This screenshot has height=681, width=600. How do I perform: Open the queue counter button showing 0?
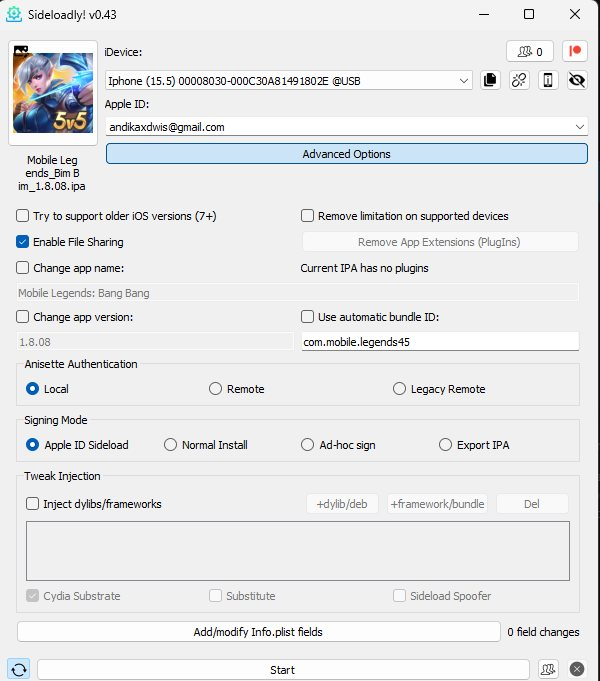[x=530, y=52]
